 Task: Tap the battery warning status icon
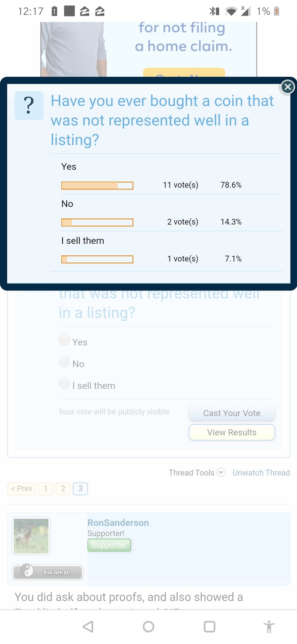pos(277,11)
